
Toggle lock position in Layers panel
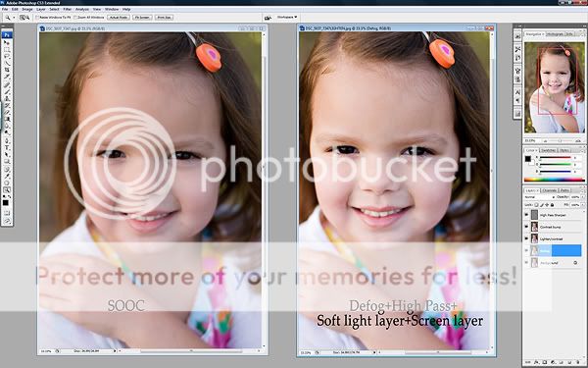tap(547, 205)
